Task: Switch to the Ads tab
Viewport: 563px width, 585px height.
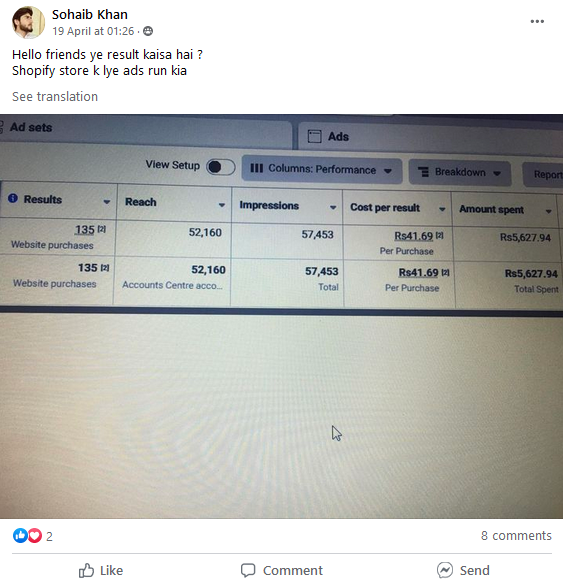Action: coord(338,137)
